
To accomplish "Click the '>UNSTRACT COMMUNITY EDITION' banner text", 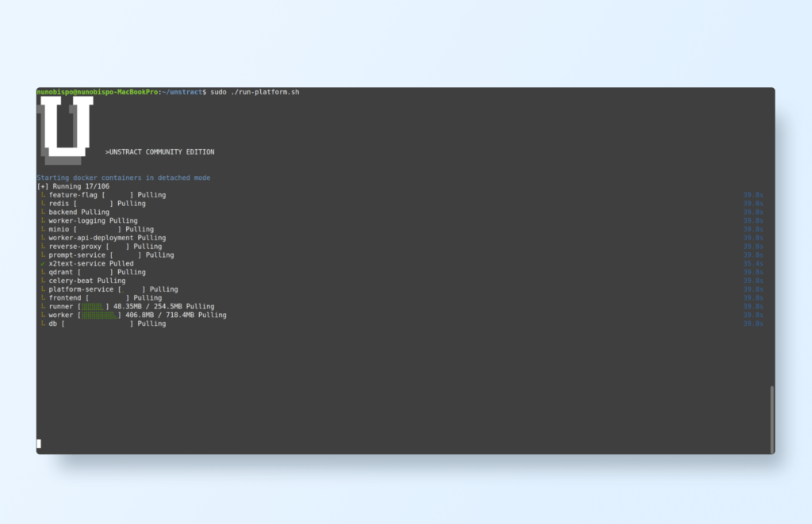I will coord(159,152).
